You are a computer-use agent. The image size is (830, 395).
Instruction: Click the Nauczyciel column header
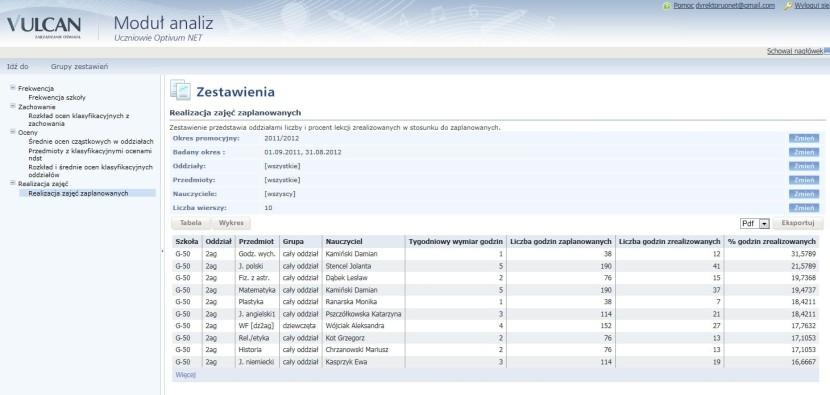[363, 241]
